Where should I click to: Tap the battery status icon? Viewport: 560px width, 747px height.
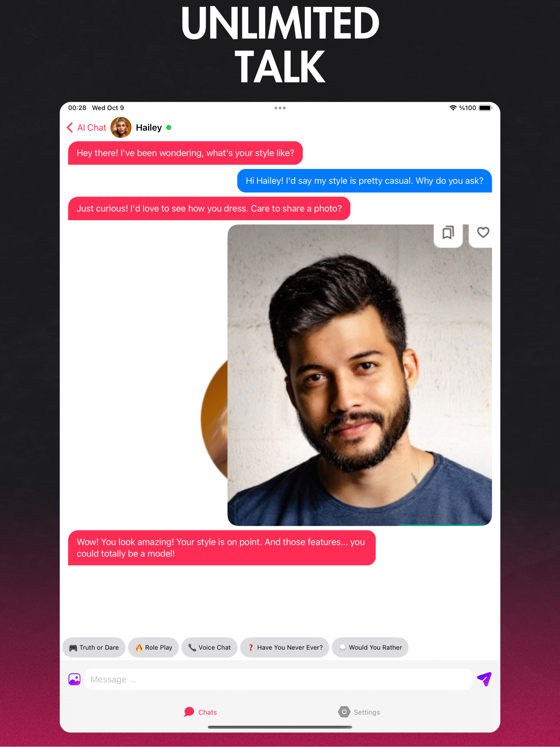(x=485, y=108)
